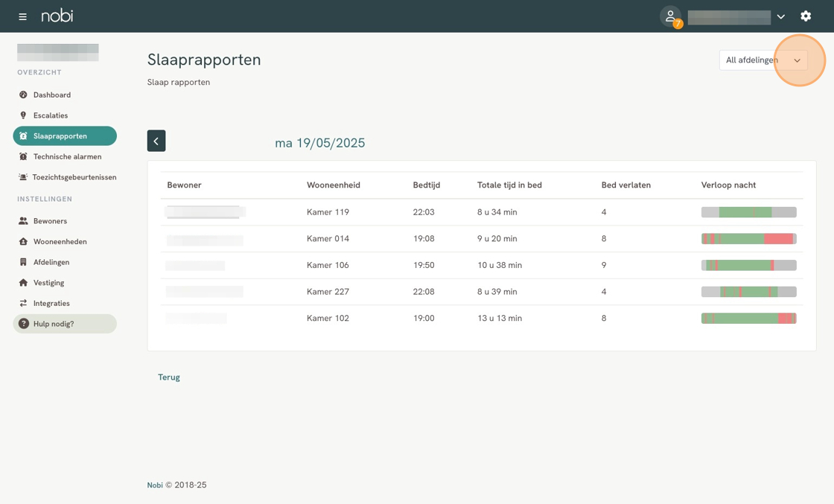The image size is (834, 504).
Task: Open the settings gear icon
Action: click(x=806, y=16)
